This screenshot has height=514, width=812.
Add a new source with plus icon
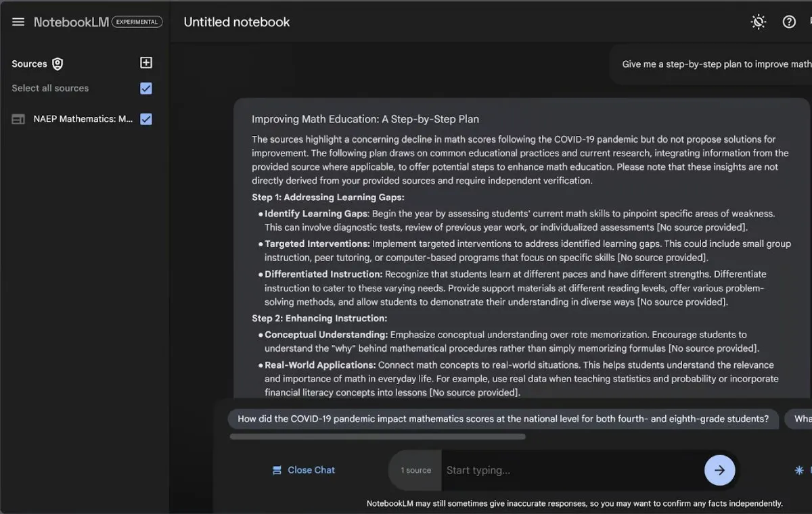click(x=145, y=63)
